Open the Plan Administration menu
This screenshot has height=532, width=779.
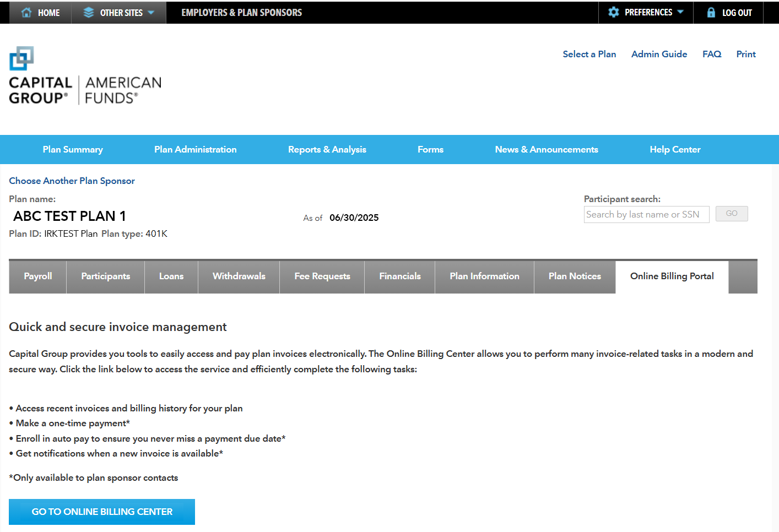pos(196,149)
